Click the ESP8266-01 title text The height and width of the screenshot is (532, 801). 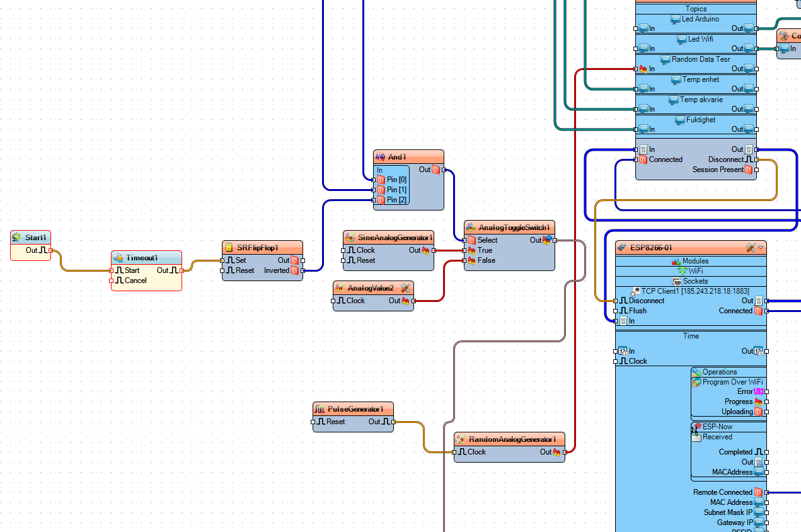pyautogui.click(x=652, y=248)
